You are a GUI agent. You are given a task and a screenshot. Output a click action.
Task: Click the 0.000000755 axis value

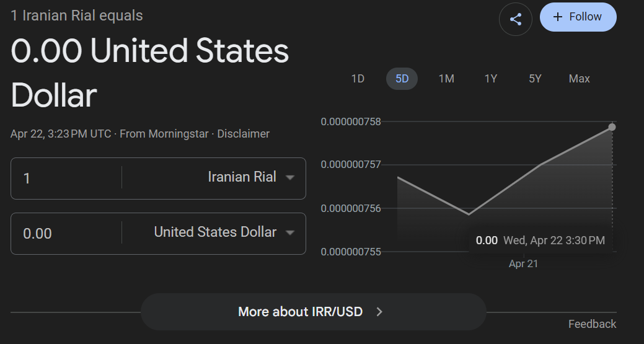[351, 252]
